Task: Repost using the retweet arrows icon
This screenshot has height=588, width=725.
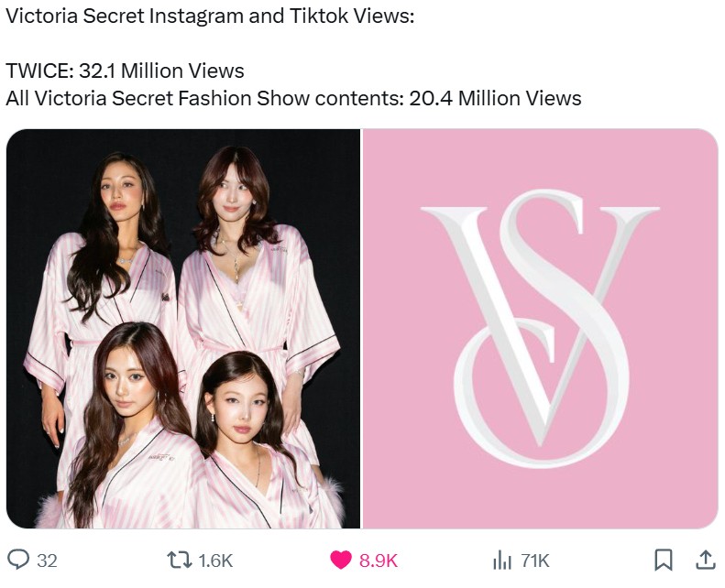Action: (180, 561)
